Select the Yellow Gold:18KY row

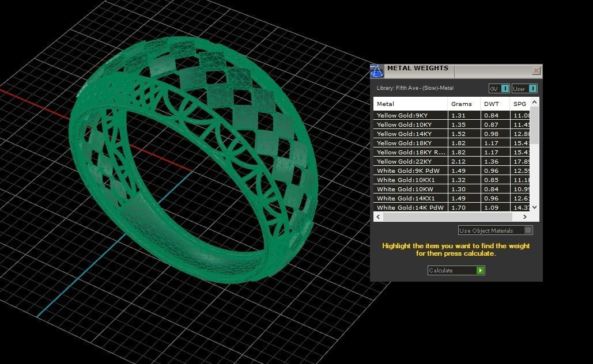(x=452, y=143)
